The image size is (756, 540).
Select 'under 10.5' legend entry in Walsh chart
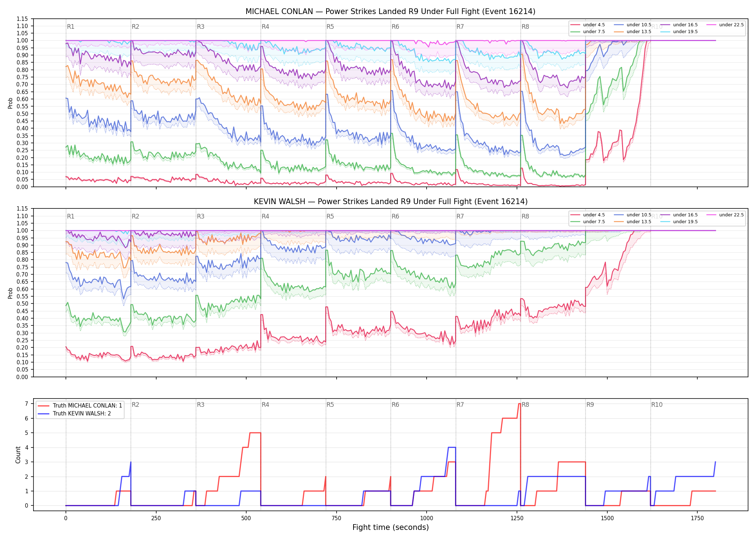point(633,215)
